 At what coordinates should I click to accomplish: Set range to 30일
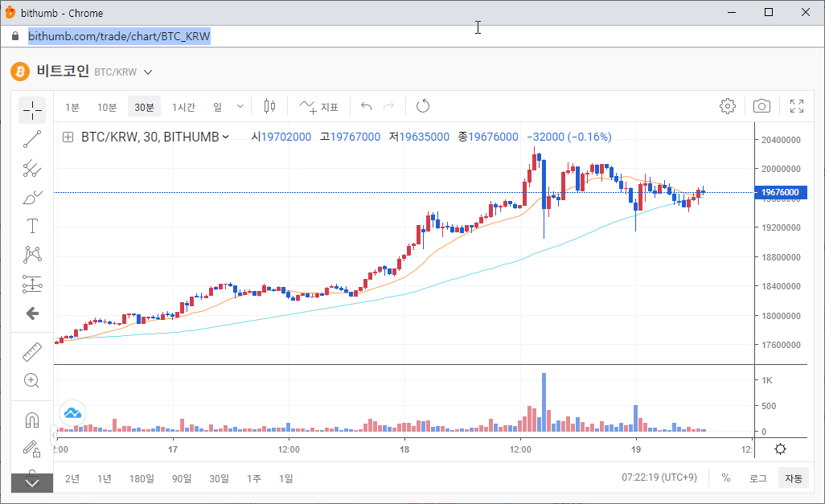219,479
